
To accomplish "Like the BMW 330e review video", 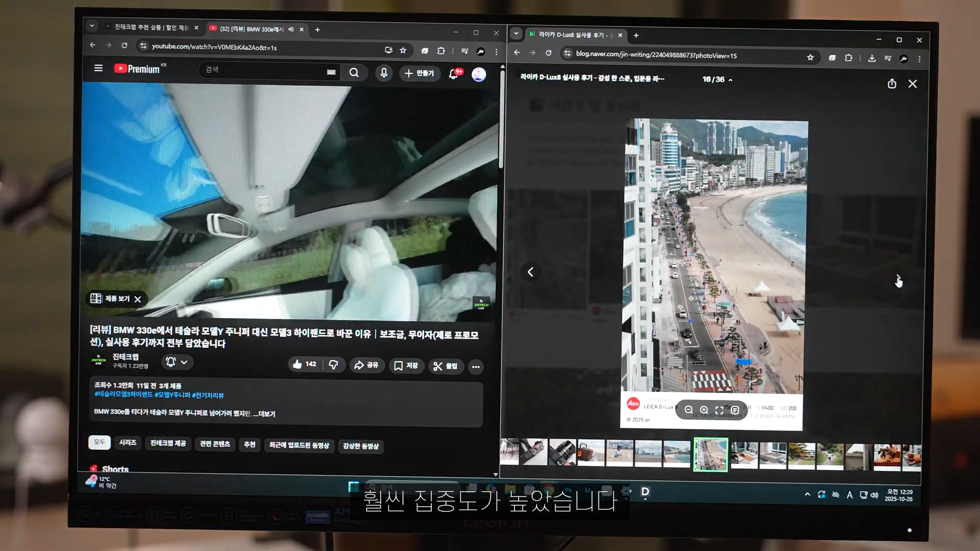I will 305,364.
